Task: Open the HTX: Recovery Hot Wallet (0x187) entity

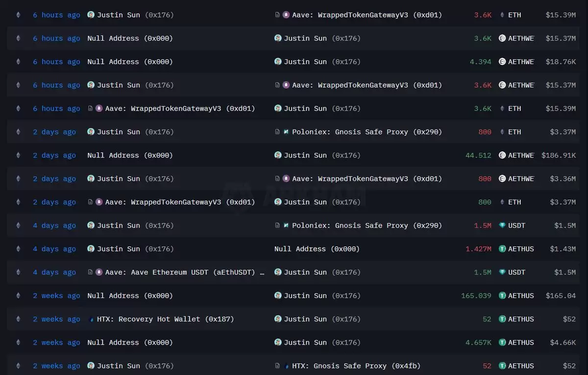Action: [x=166, y=319]
